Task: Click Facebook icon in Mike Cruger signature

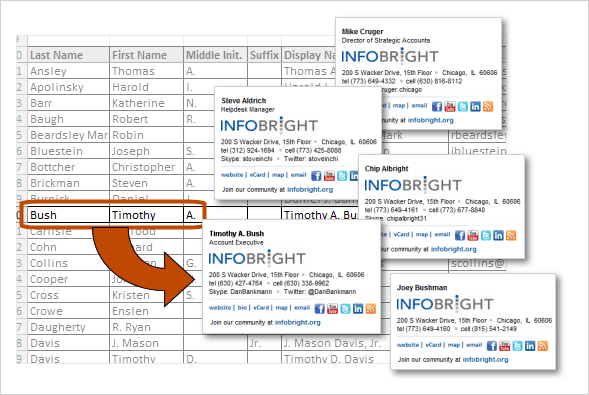Action: (x=437, y=107)
